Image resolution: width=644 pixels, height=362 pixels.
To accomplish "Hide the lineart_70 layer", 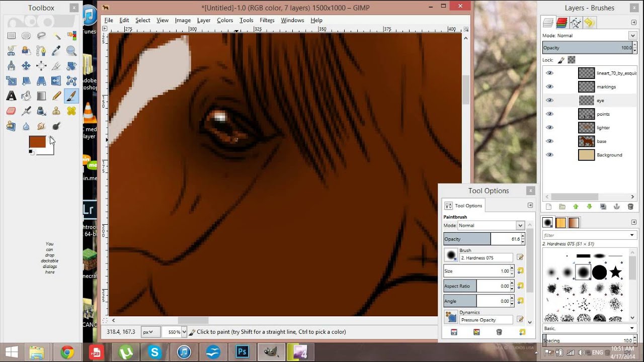I will [x=549, y=73].
